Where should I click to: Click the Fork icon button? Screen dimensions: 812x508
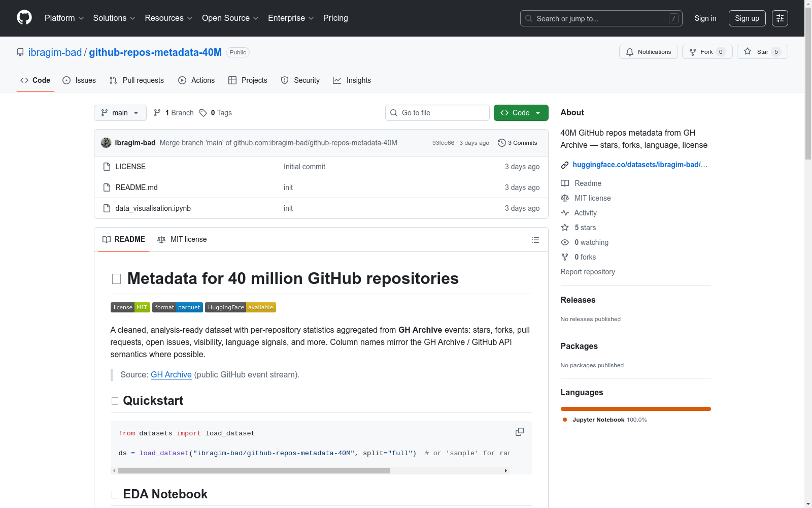(693, 52)
